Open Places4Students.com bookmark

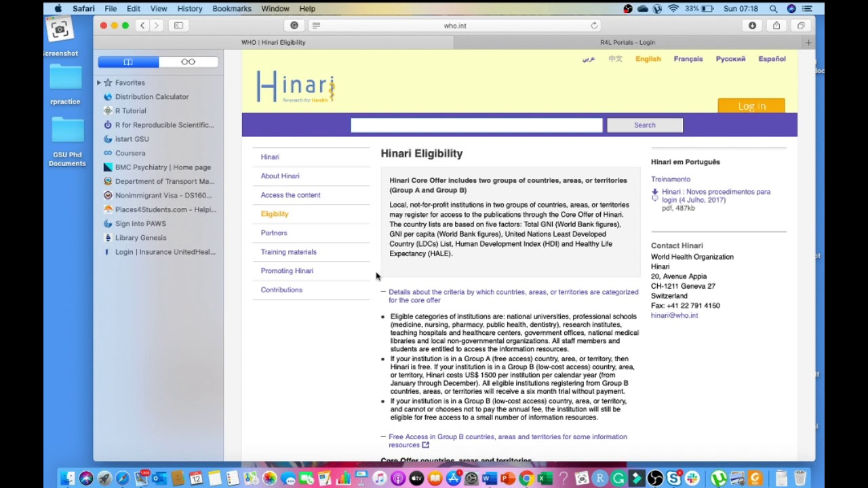tap(165, 209)
